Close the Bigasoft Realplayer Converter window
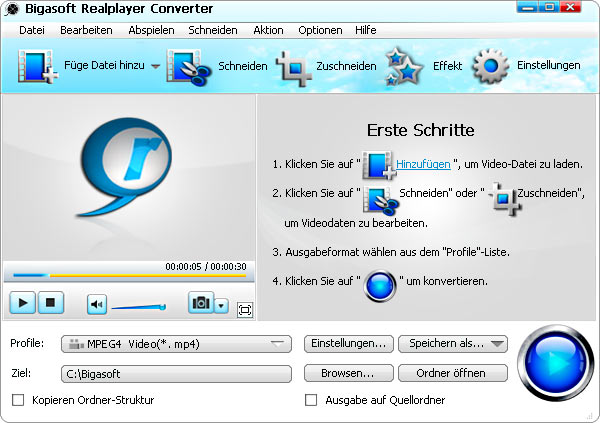 click(571, 7)
